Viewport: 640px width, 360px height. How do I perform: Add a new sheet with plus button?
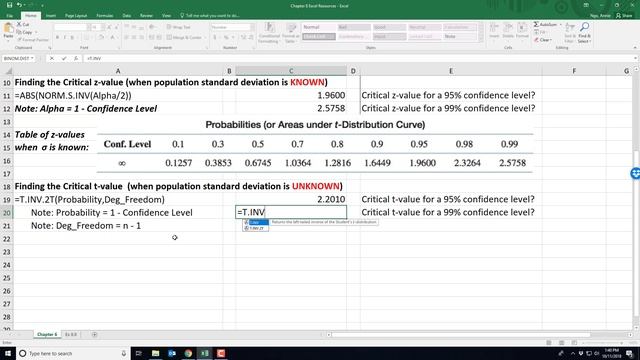tap(94, 334)
